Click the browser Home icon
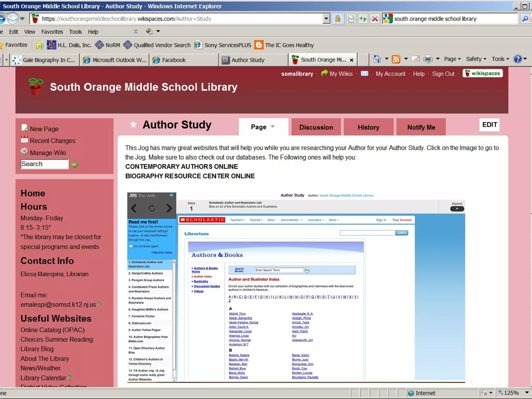This screenshot has width=532, height=399. click(377, 59)
